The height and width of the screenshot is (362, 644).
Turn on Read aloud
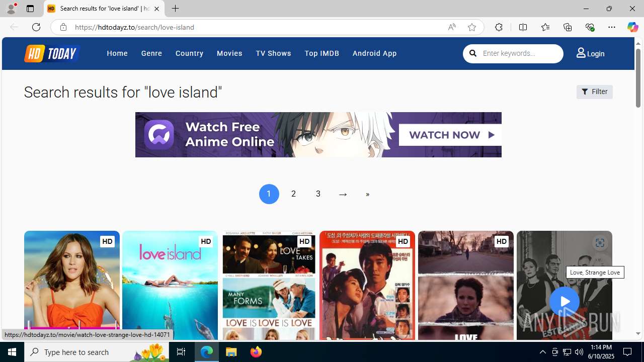coord(452,27)
